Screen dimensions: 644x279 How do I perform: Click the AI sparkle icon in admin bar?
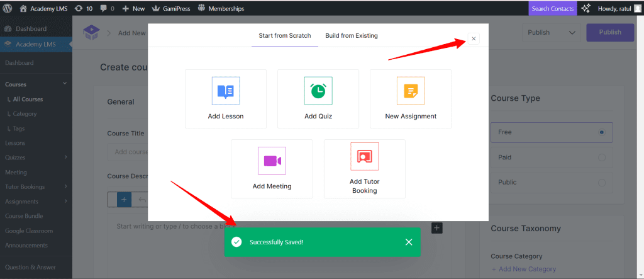[586, 9]
